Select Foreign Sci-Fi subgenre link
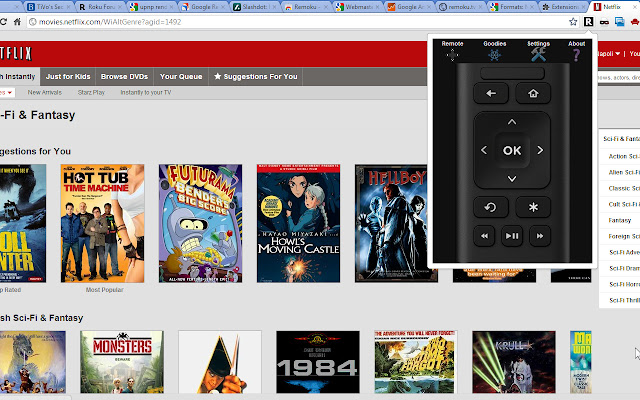 [x=624, y=236]
